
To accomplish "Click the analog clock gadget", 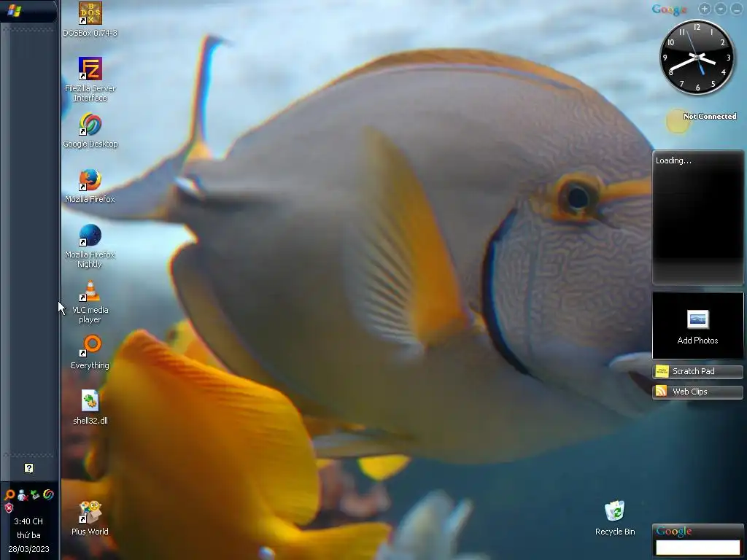I will [697, 57].
